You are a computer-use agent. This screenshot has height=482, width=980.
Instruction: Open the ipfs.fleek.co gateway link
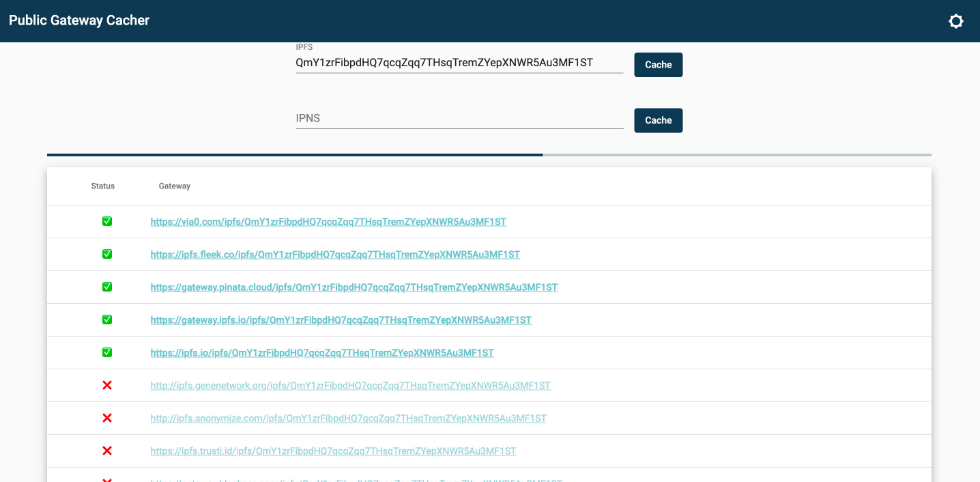[335, 255]
